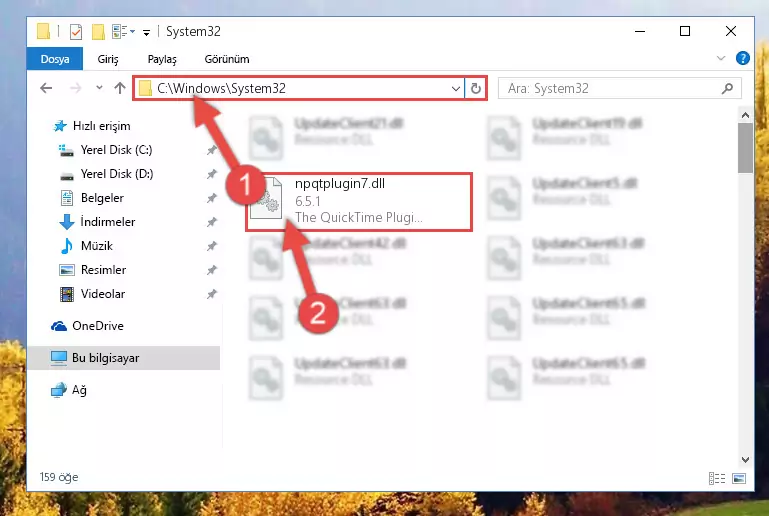Click the pin icon next to Belgeler
Screen dimensions: 769x516
click(x=211, y=198)
